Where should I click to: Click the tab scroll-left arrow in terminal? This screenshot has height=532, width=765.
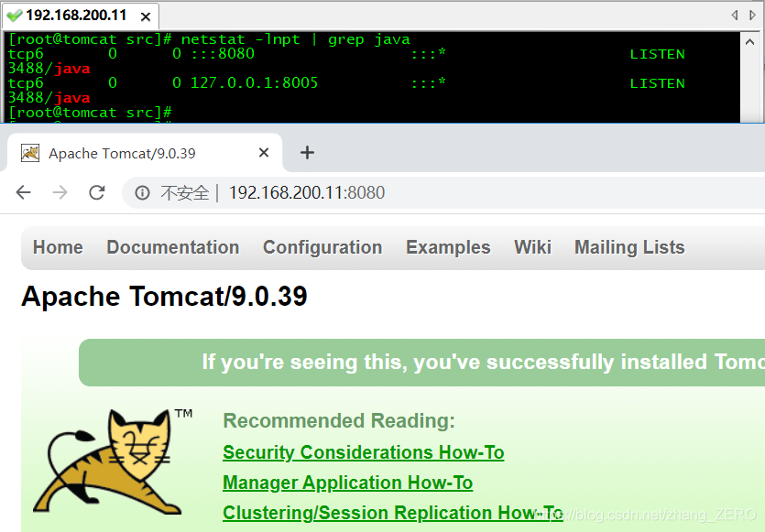[x=734, y=16]
